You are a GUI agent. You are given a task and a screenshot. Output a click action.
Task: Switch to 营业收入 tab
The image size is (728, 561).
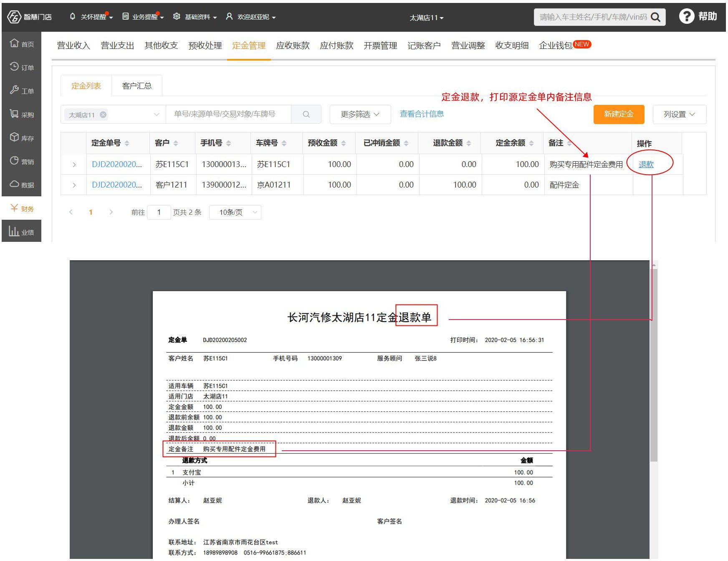click(73, 46)
